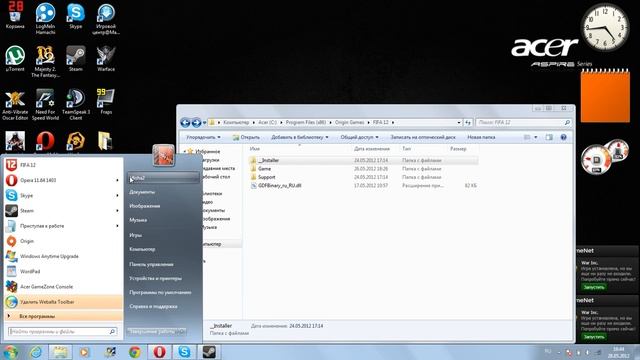Expand the Opera 11.64 jump list arrow

[118, 180]
